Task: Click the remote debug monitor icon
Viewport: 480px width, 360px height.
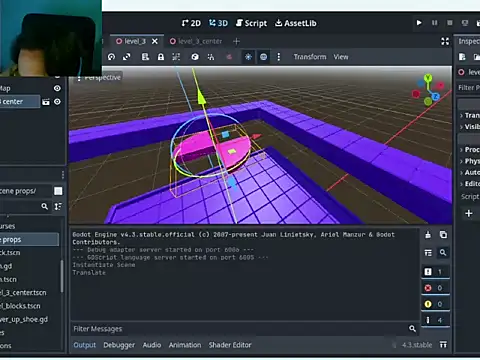Action: (465, 23)
